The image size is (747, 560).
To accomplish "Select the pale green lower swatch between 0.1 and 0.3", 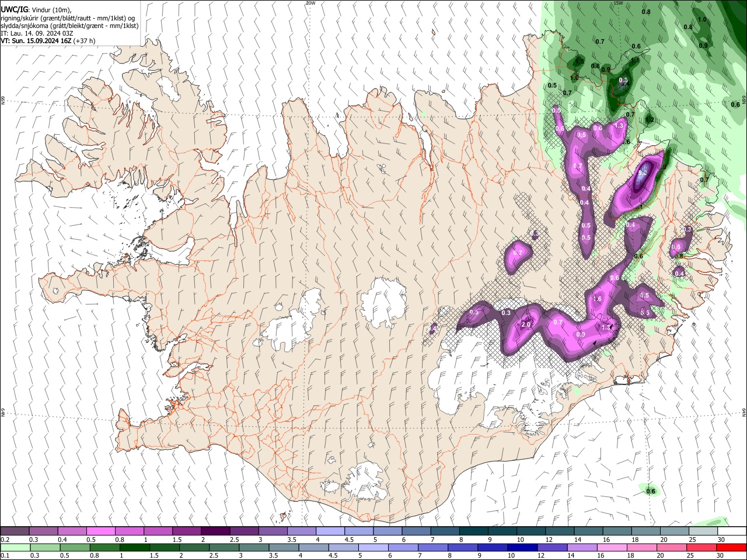I will (15, 548).
